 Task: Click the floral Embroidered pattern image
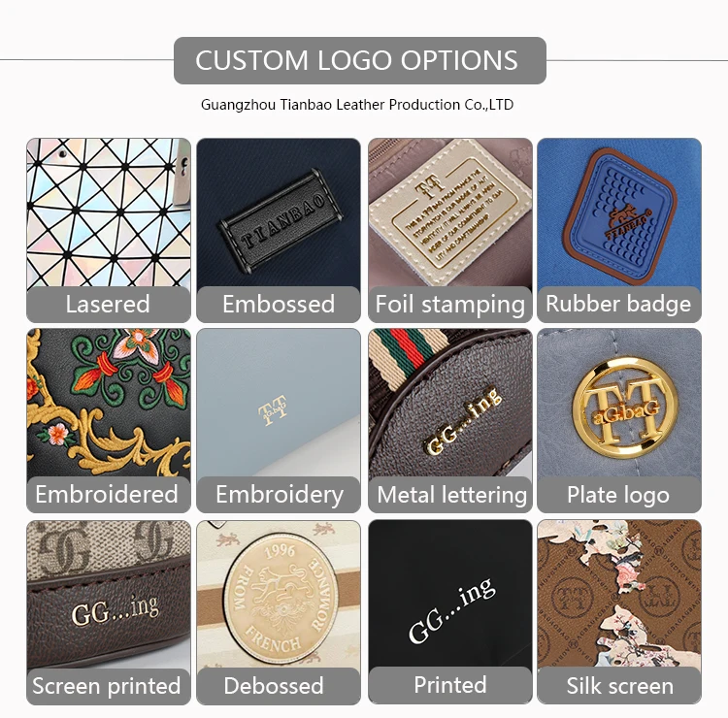[x=109, y=403]
